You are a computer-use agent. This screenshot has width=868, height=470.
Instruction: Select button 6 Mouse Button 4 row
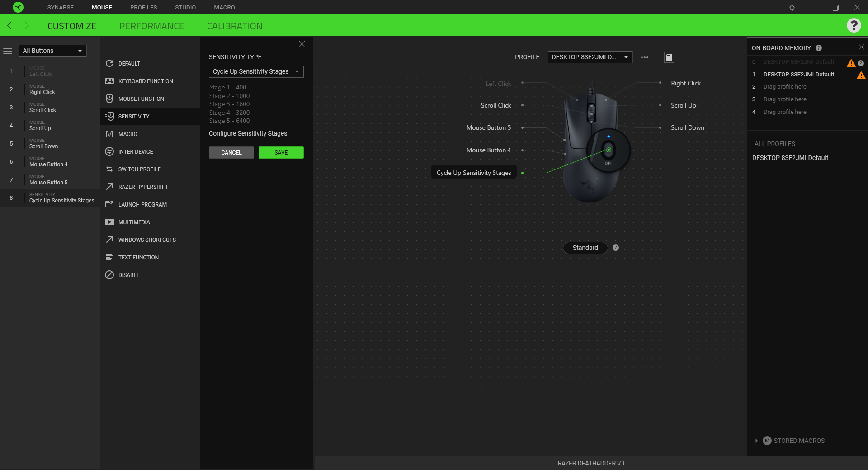click(x=50, y=162)
